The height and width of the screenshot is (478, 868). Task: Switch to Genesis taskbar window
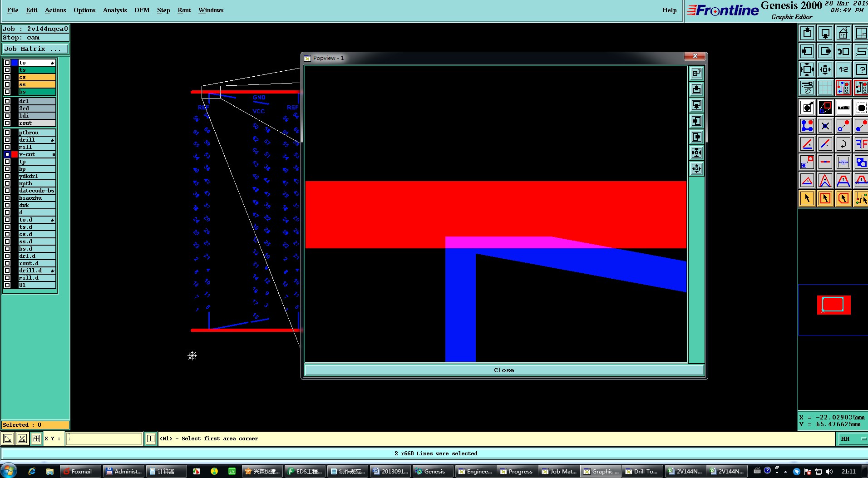coord(434,471)
